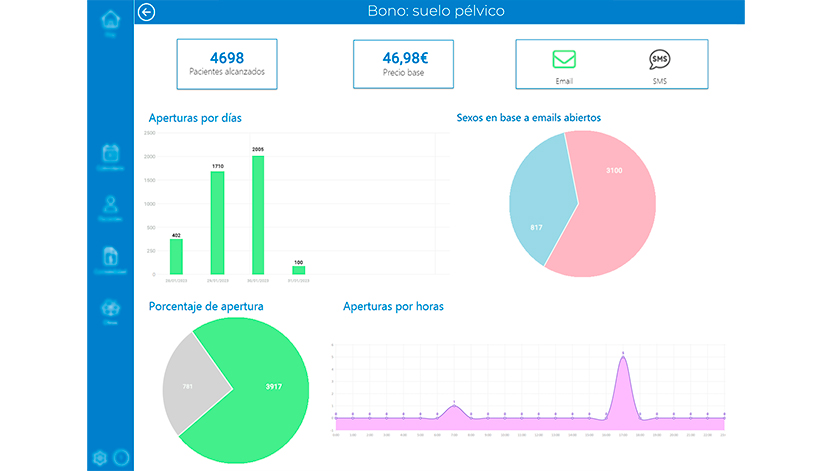Click the bar labeled 1710
832x471 pixels.
[217, 222]
